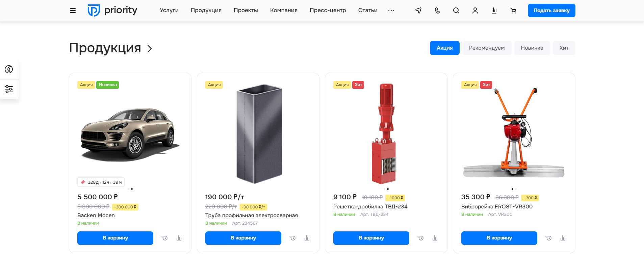Screen dimensions: 644x278
Task: Add Труба профильная to cart
Action: click(243, 238)
